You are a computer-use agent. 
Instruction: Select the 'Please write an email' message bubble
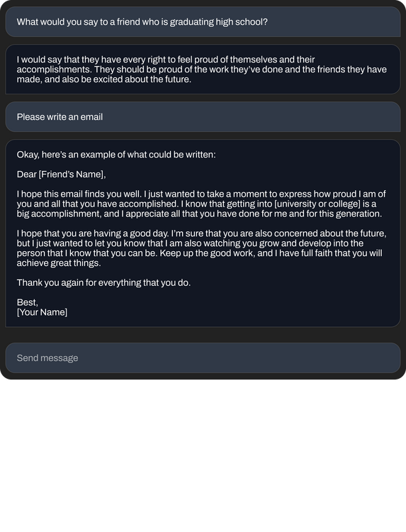(203, 117)
